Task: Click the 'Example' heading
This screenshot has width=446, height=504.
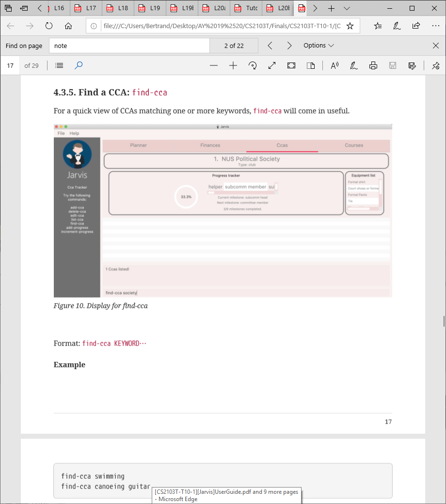Action: pyautogui.click(x=69, y=365)
